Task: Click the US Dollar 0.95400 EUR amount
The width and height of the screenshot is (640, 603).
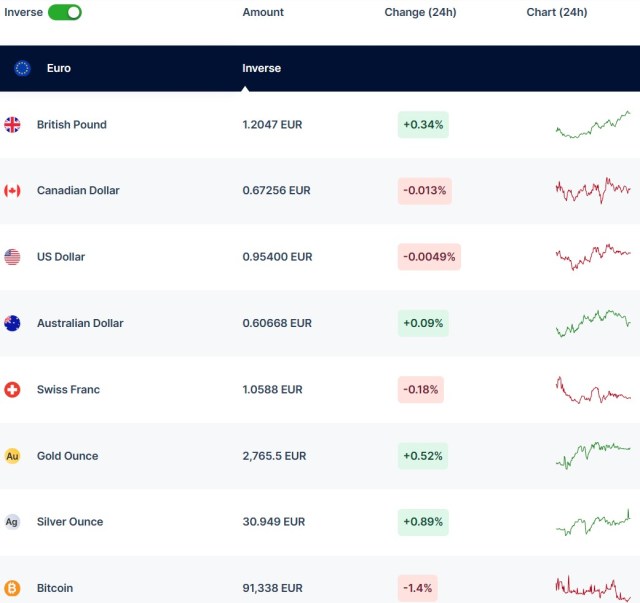Action: (x=277, y=257)
